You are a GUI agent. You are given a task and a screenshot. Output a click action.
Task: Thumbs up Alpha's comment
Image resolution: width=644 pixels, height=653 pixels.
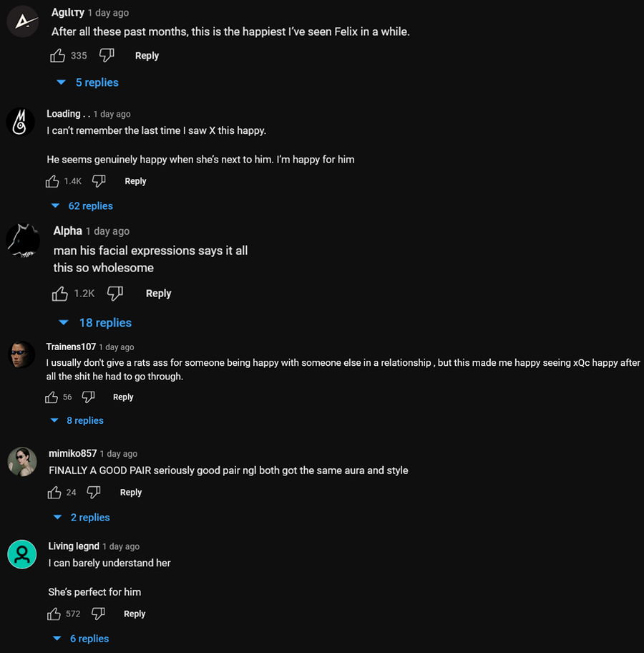point(60,294)
